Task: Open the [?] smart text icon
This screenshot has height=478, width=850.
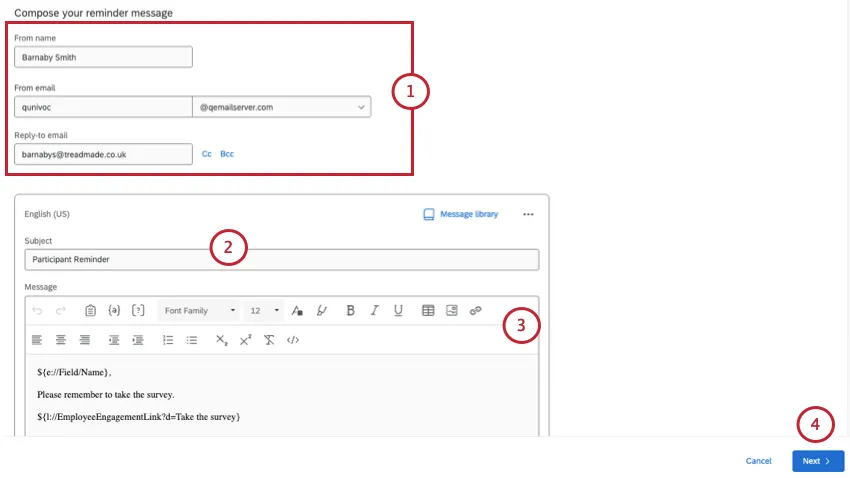Action: pyautogui.click(x=138, y=311)
